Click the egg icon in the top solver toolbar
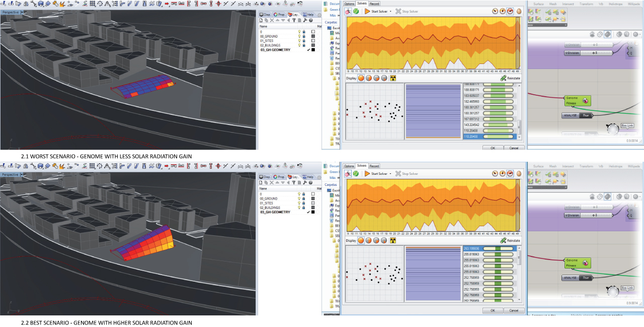 518,11
